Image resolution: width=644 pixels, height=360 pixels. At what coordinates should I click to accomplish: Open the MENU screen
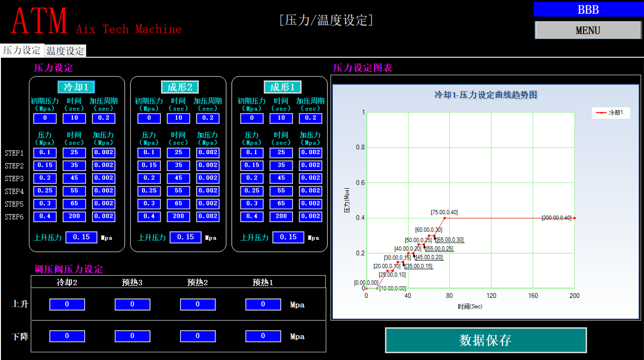[588, 30]
